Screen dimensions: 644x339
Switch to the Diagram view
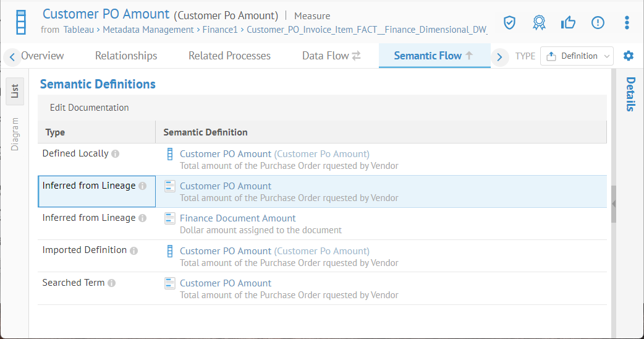14,134
